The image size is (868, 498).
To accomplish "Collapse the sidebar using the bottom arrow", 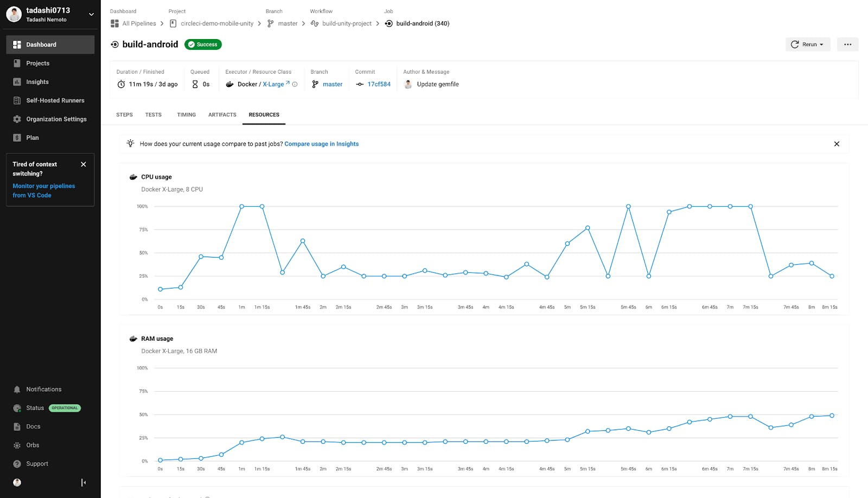I will coord(83,482).
